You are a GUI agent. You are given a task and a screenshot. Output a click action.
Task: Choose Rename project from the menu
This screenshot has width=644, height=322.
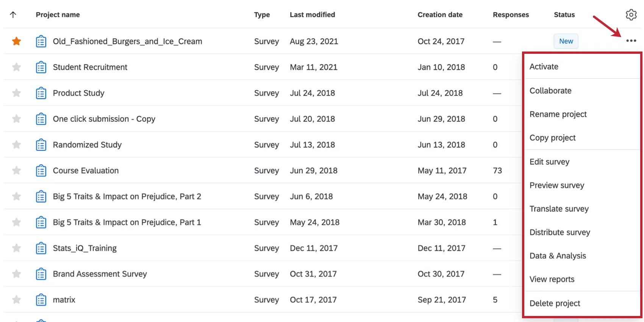pos(558,114)
